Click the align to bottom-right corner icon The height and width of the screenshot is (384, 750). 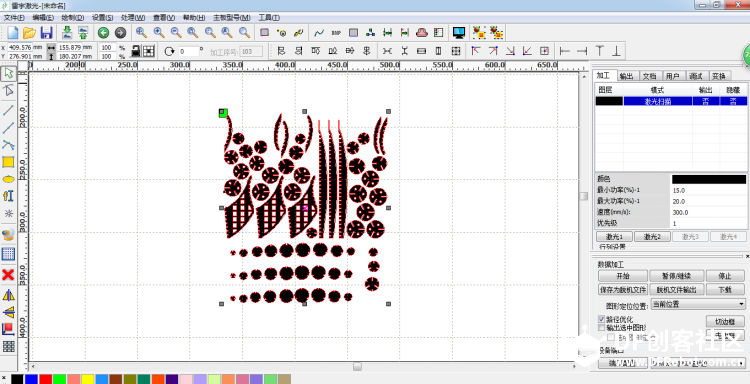(510, 51)
